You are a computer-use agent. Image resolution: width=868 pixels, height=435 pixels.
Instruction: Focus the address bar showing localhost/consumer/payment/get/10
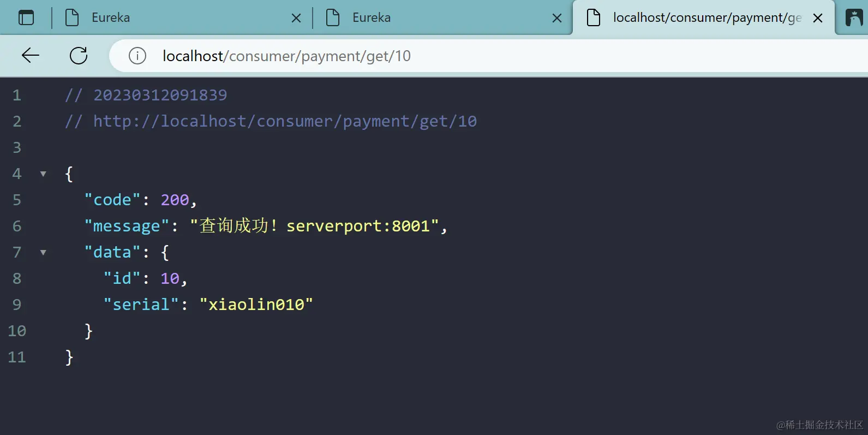pyautogui.click(x=488, y=56)
